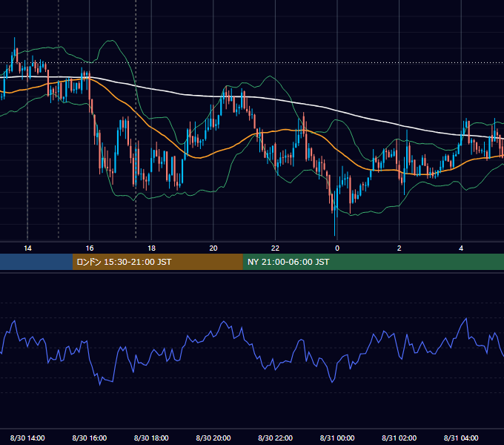Click the 8/30 18:00 date label
The image size is (504, 445).
151,438
